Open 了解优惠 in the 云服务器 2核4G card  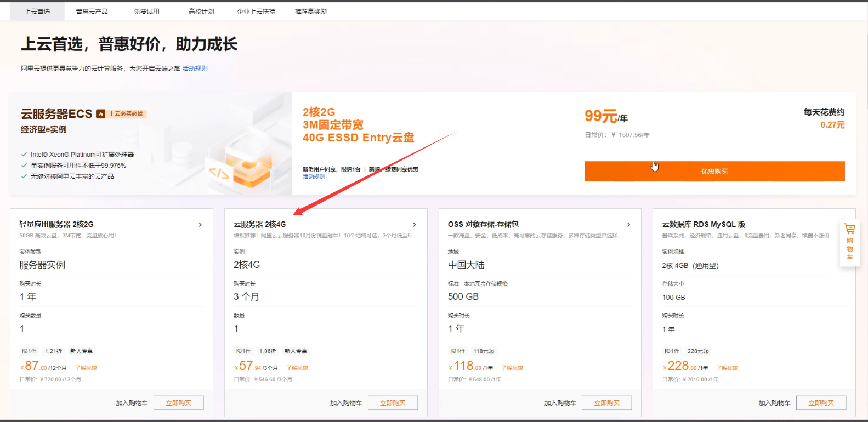click(297, 368)
